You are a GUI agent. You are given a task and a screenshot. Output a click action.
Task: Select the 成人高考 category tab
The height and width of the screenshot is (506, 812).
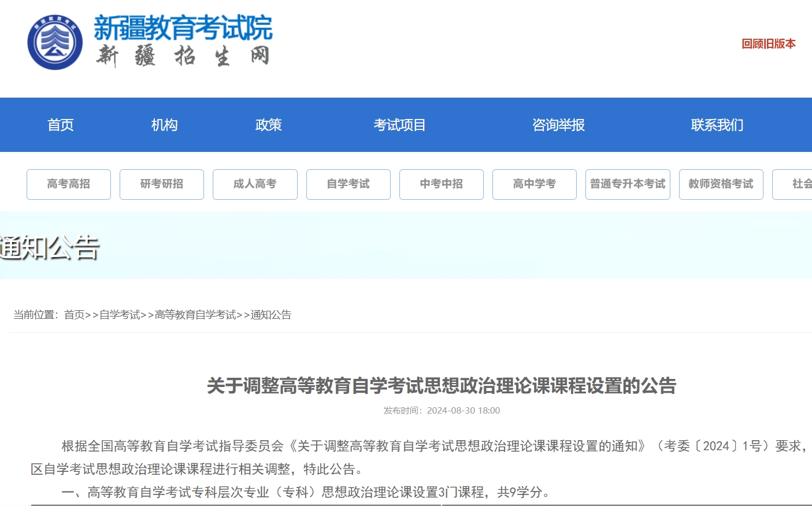(255, 184)
